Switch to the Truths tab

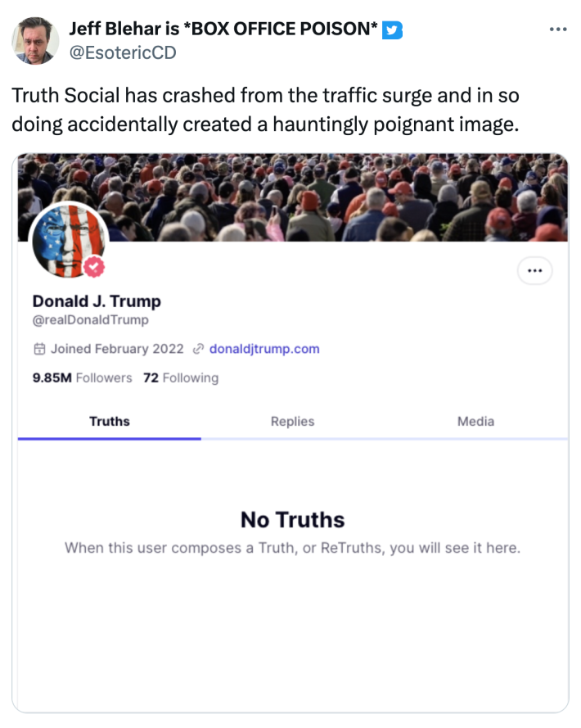pyautogui.click(x=110, y=421)
